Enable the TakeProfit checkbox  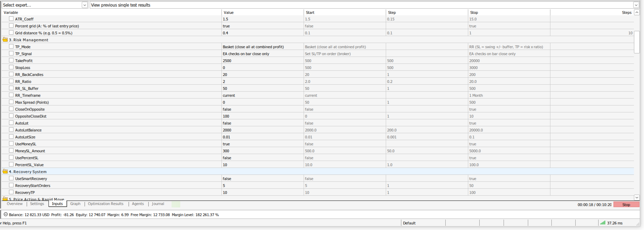tap(11, 60)
